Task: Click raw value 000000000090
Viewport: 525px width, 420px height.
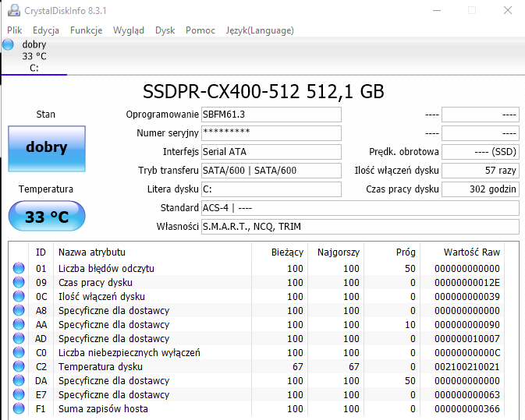Action: 467,325
